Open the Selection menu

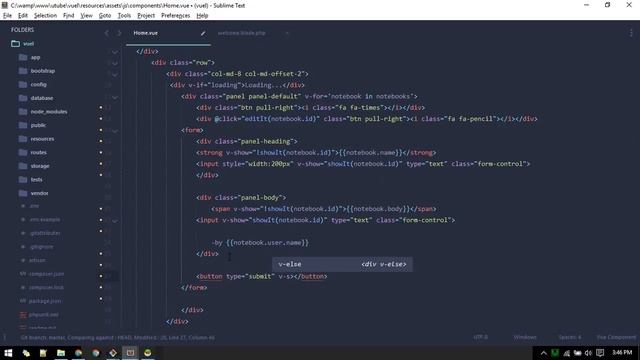click(x=45, y=16)
